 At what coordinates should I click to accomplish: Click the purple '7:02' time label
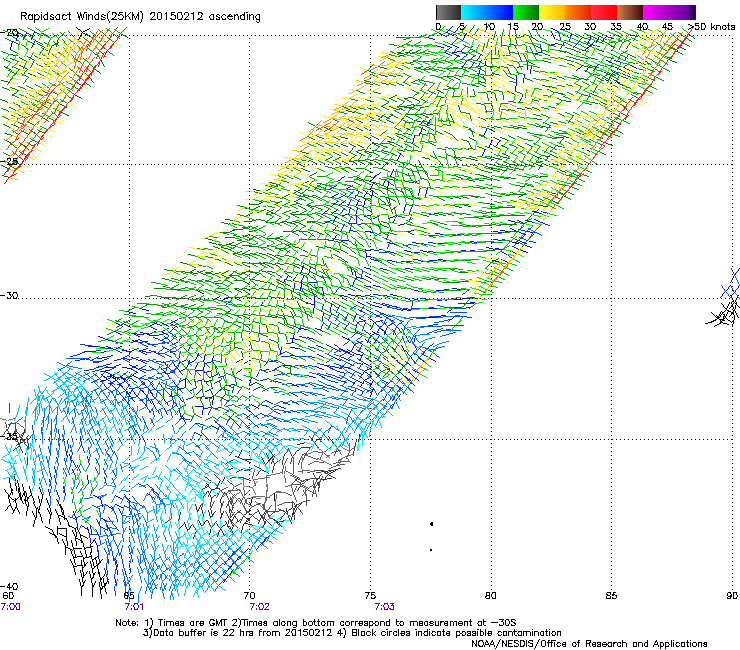coord(260,607)
